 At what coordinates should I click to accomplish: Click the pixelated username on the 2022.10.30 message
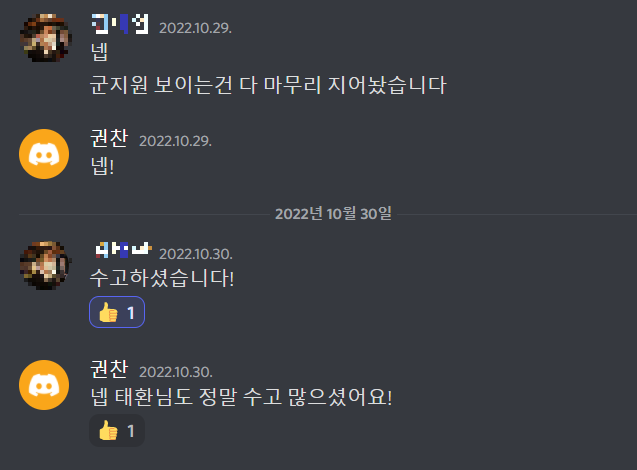pos(123,250)
